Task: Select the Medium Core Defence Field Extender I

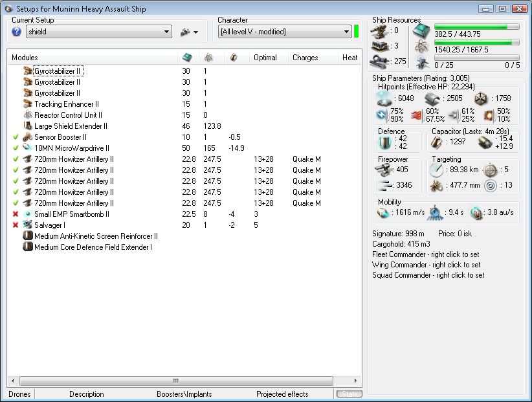Action: (93, 247)
